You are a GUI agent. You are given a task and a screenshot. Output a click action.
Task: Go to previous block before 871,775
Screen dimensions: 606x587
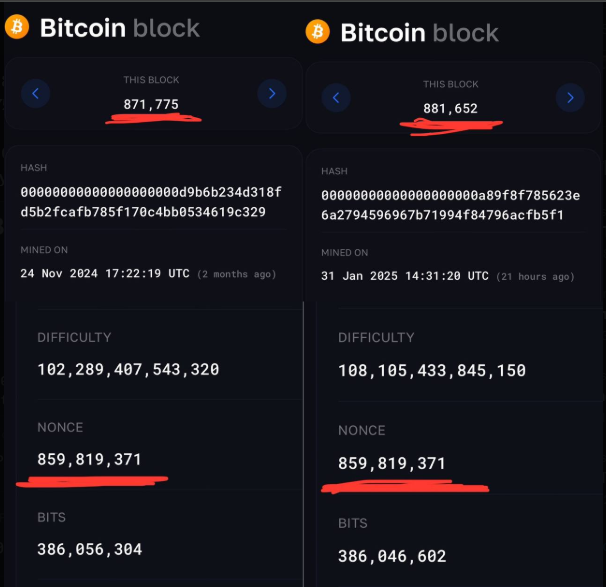(36, 93)
